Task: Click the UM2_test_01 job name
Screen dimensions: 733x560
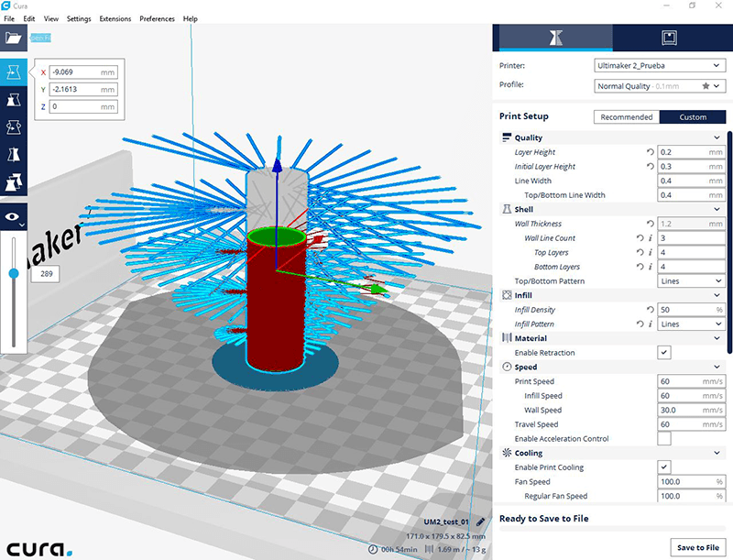Action: pyautogui.click(x=446, y=522)
